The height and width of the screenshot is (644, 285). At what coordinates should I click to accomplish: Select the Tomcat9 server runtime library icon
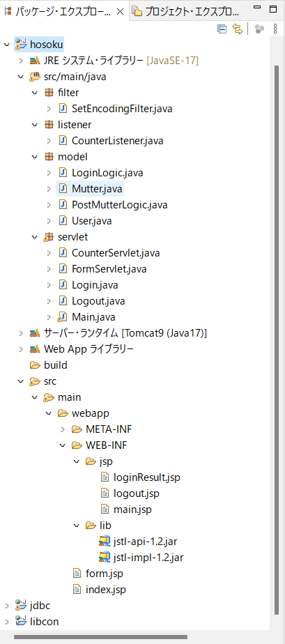pos(35,333)
